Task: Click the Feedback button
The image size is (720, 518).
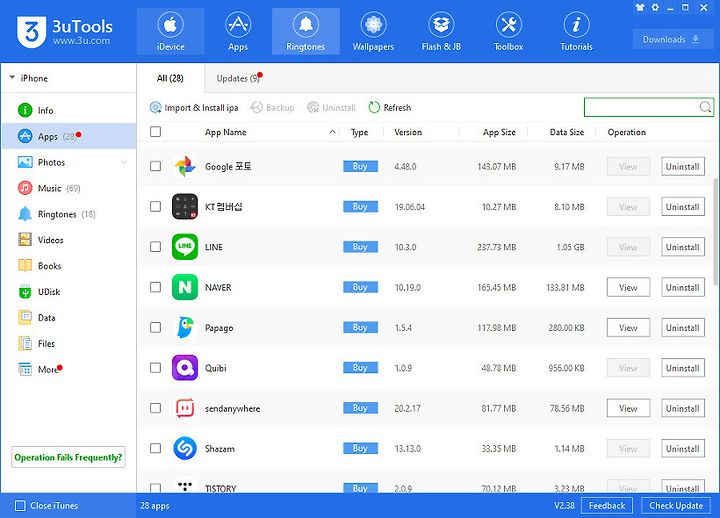Action: point(607,506)
